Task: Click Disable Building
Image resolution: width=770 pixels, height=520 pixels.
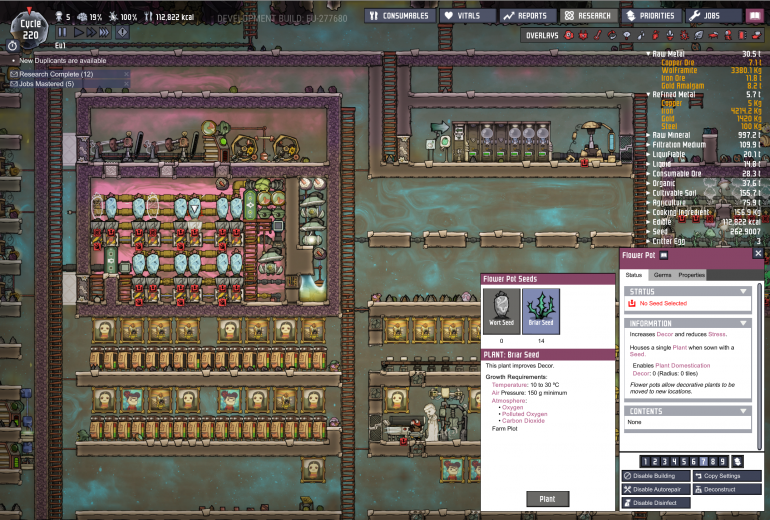Action: 656,476
